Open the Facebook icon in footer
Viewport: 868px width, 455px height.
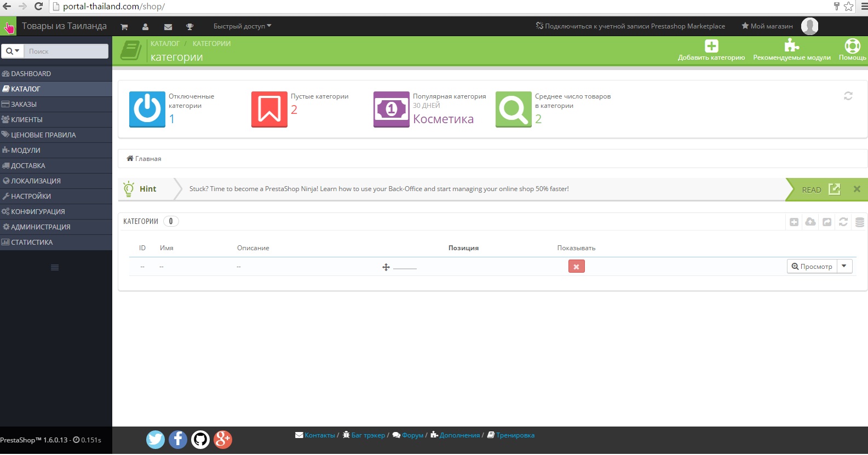[x=178, y=439]
